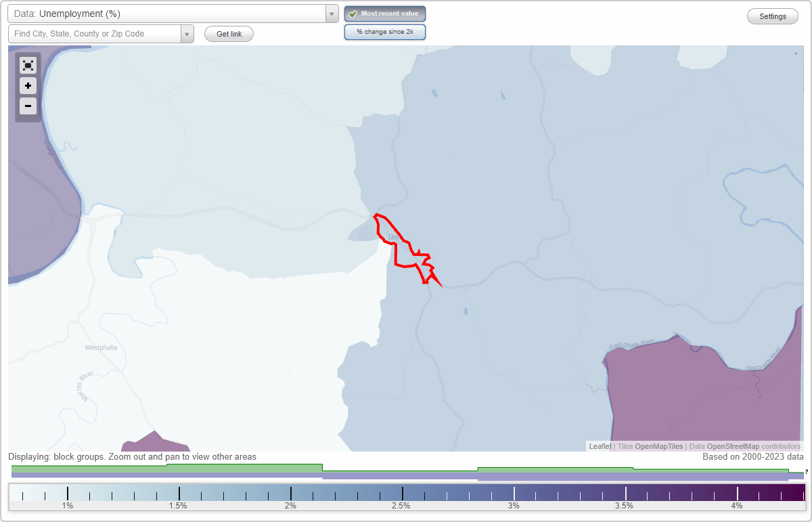
Task: Click the histogram help question mark
Action: 807,471
